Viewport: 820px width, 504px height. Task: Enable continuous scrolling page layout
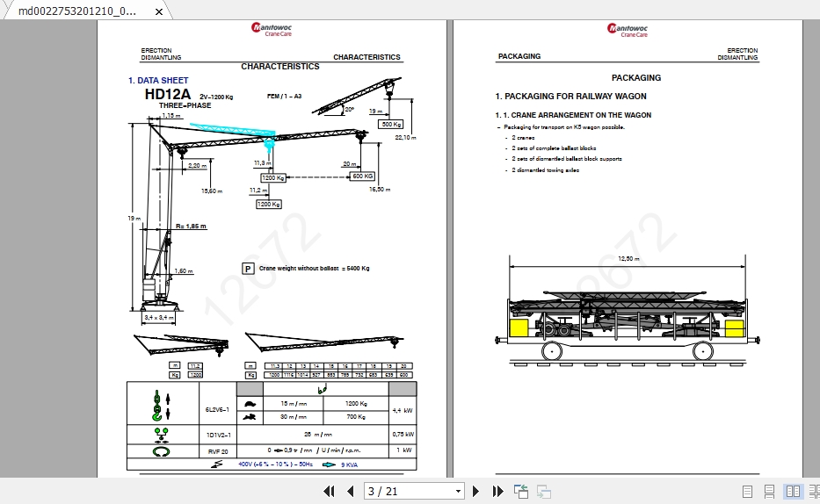click(769, 492)
